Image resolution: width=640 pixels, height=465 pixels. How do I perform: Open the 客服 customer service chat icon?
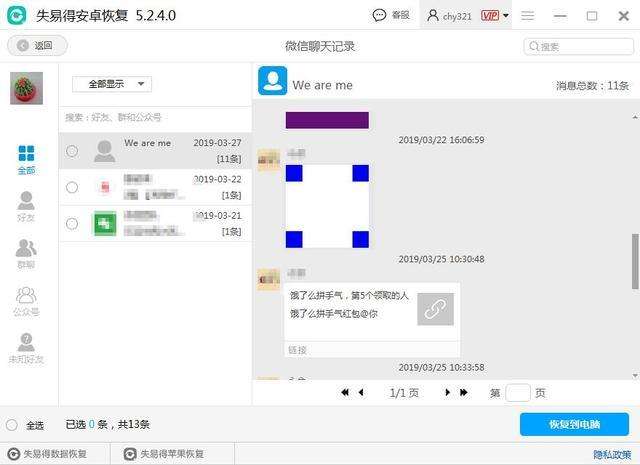click(x=379, y=16)
